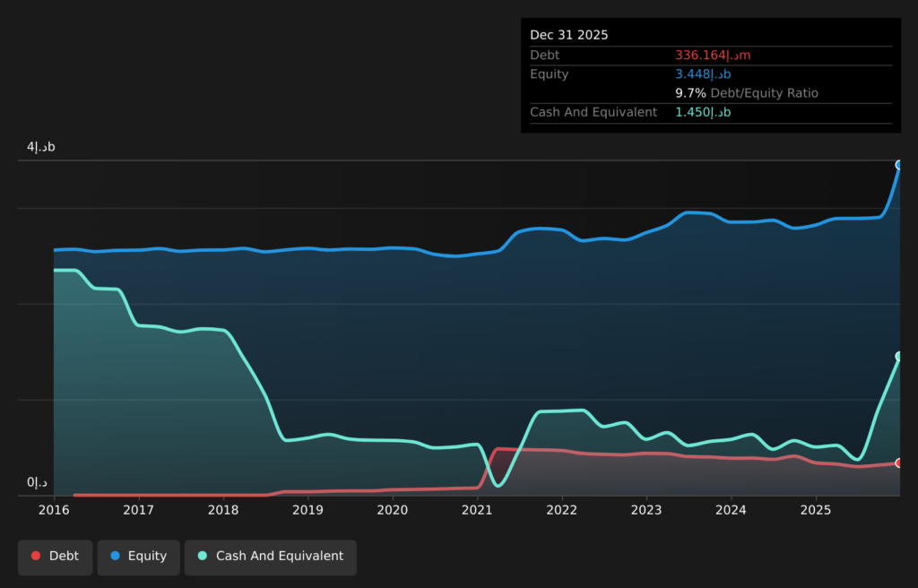Click the red Debt endpoint marker on chart

(x=898, y=463)
